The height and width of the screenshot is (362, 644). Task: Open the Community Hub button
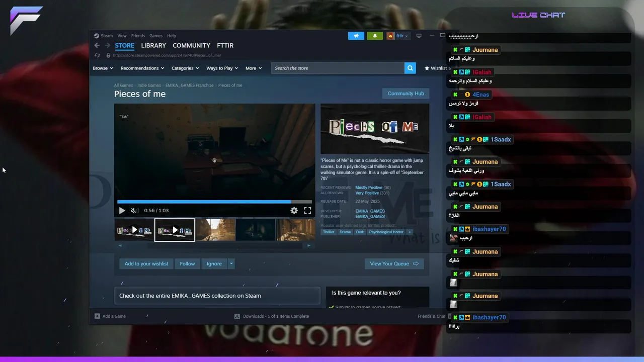tap(406, 94)
